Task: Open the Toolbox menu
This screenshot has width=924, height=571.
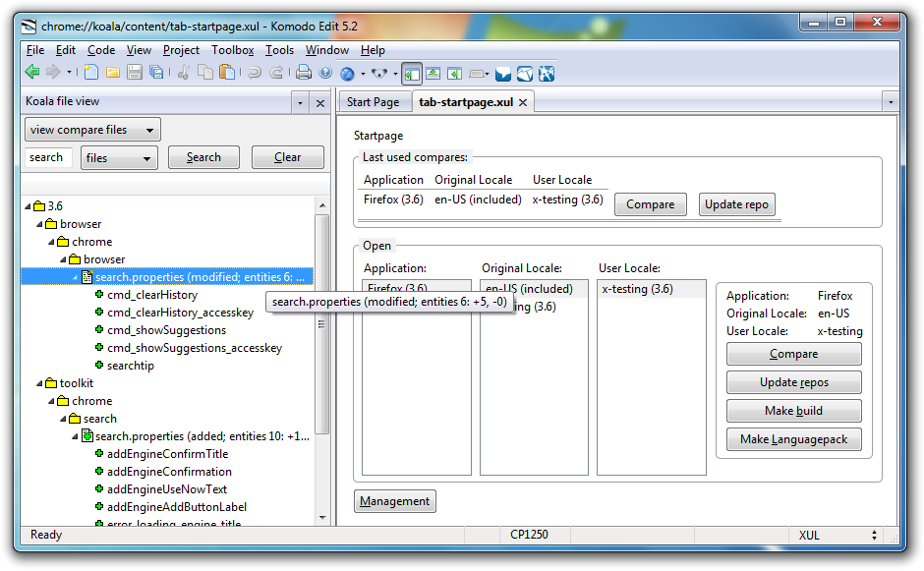Action: [233, 50]
